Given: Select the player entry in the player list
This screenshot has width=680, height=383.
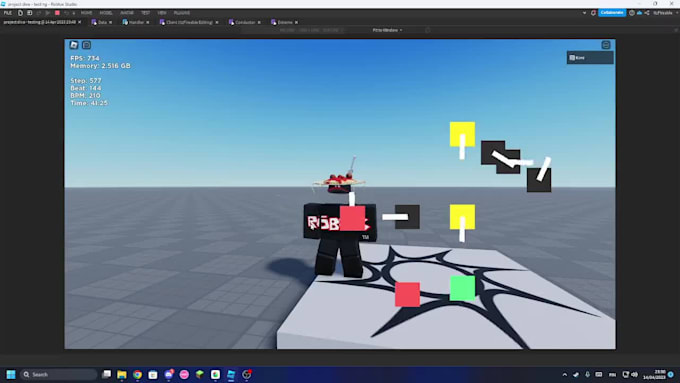Looking at the screenshot, I should [x=590, y=58].
